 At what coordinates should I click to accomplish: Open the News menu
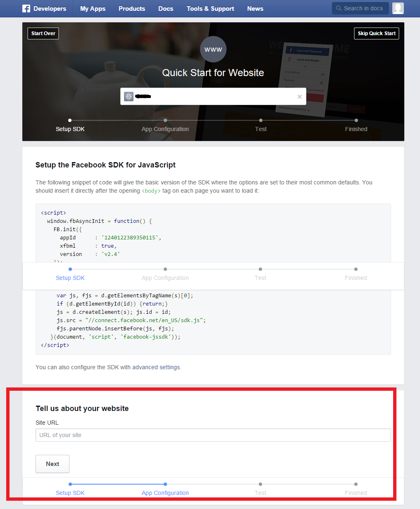point(255,8)
